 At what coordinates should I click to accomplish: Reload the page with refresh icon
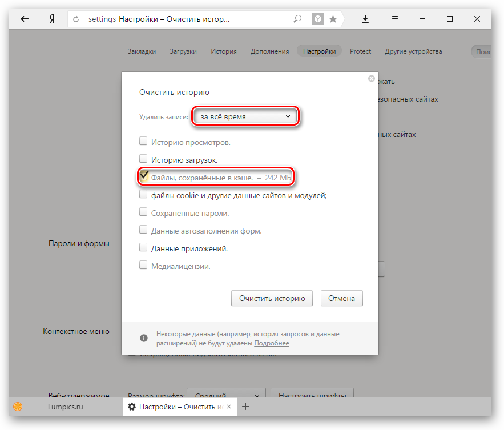76,19
